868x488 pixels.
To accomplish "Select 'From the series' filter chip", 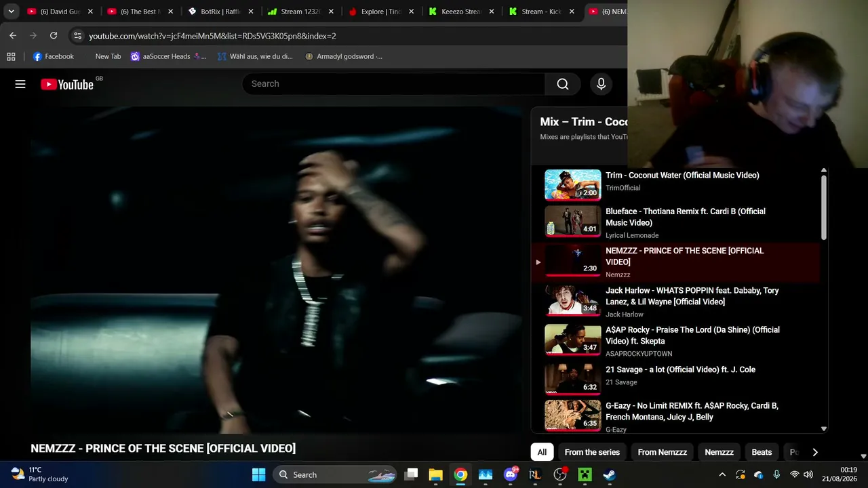I will pos(592,452).
